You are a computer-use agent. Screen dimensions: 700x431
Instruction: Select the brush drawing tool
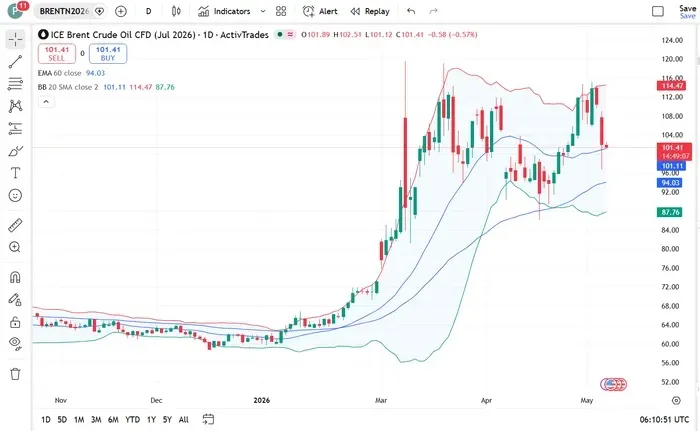pos(15,151)
